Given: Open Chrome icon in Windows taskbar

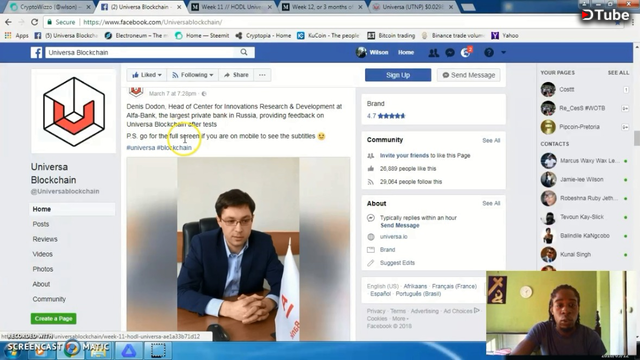Looking at the screenshot, I should tap(72, 349).
